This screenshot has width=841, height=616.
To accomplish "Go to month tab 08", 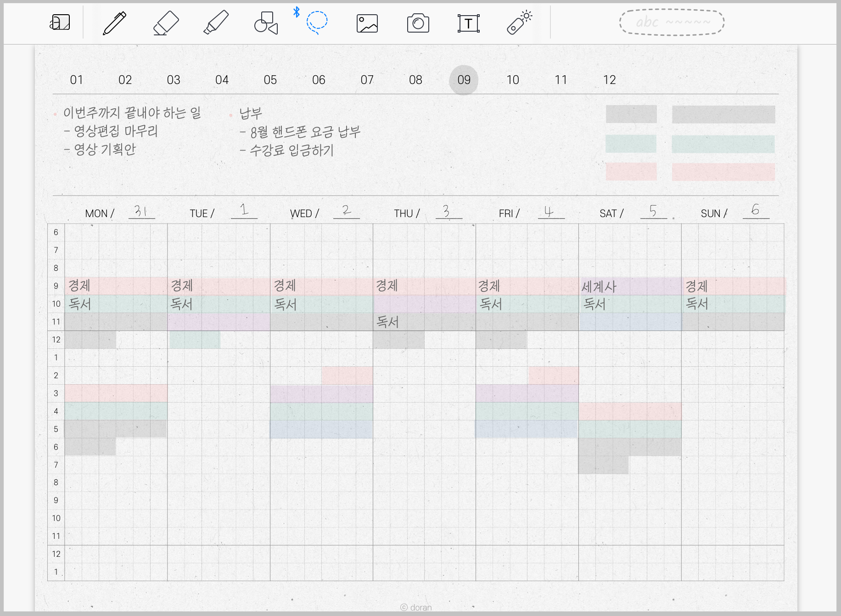I will [x=415, y=80].
